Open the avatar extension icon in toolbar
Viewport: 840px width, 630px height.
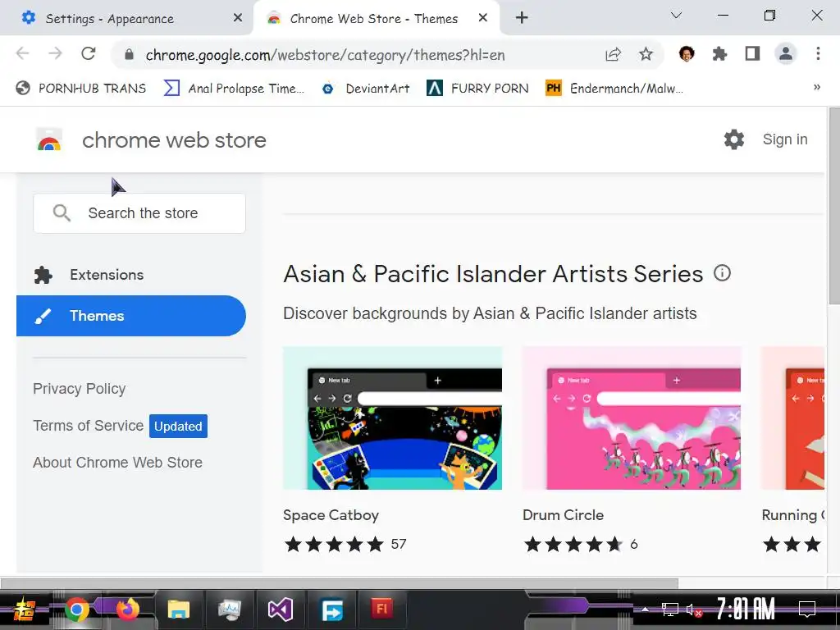coord(687,53)
